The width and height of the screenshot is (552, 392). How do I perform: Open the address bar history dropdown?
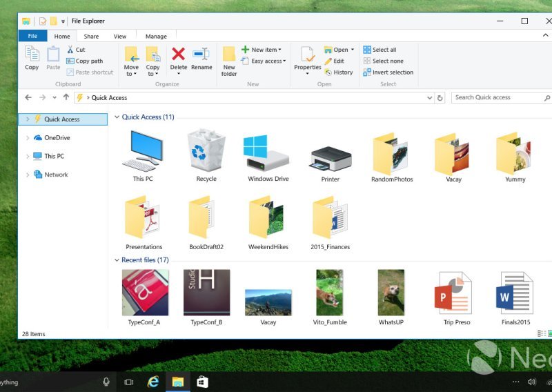point(429,98)
